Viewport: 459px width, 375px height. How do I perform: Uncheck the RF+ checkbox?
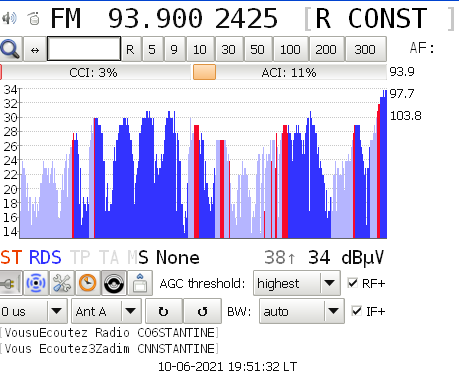352,283
